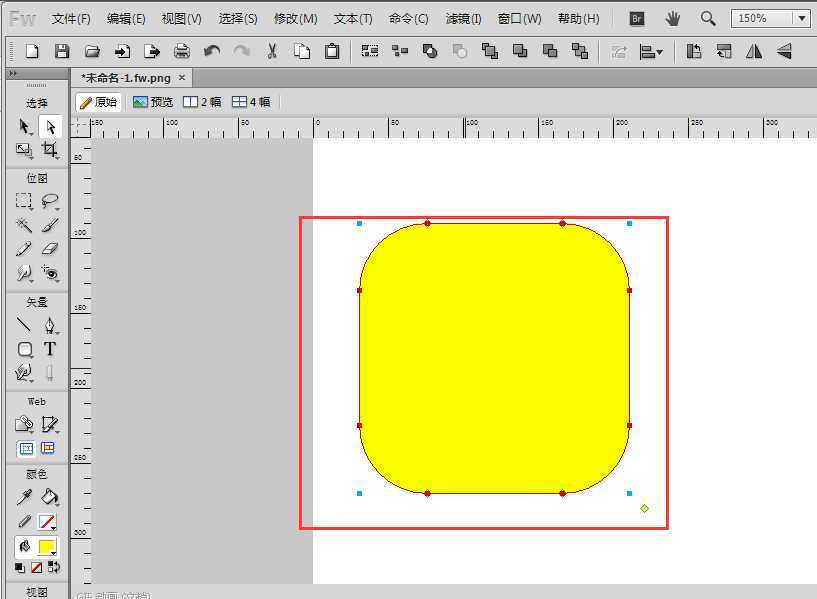Click the Save disk icon in toolbar

tap(62, 51)
